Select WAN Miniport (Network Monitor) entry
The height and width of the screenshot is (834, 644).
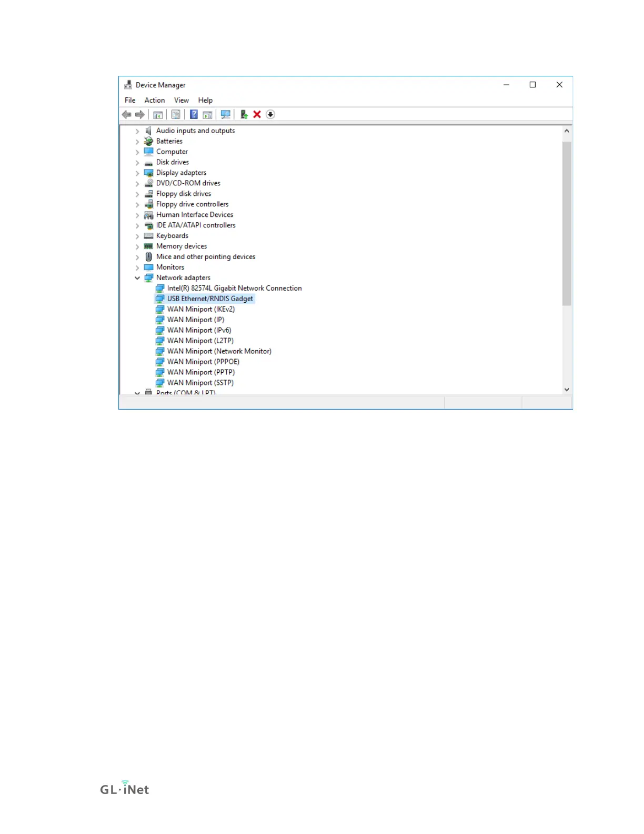[x=219, y=352]
